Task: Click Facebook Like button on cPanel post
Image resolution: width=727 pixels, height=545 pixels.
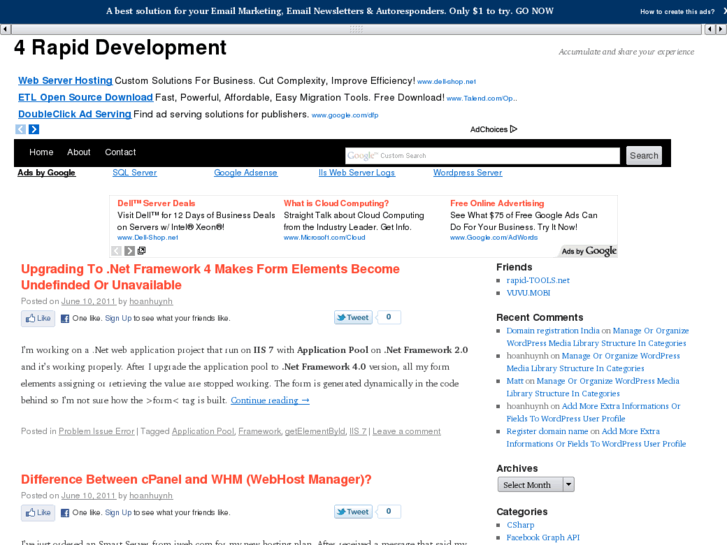Action: 38,513
